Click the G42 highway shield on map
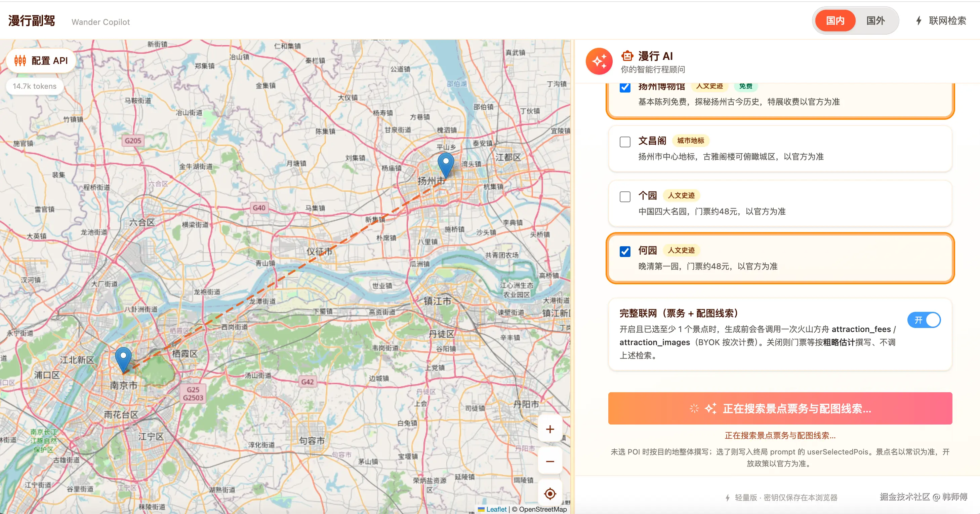Image resolution: width=980 pixels, height=514 pixels. (x=308, y=382)
